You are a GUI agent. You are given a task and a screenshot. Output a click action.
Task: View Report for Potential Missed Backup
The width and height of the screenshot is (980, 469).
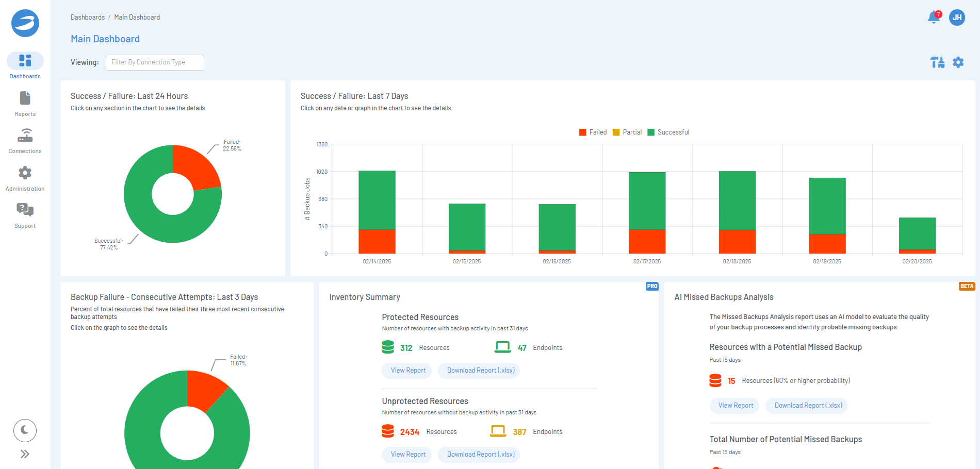(734, 406)
